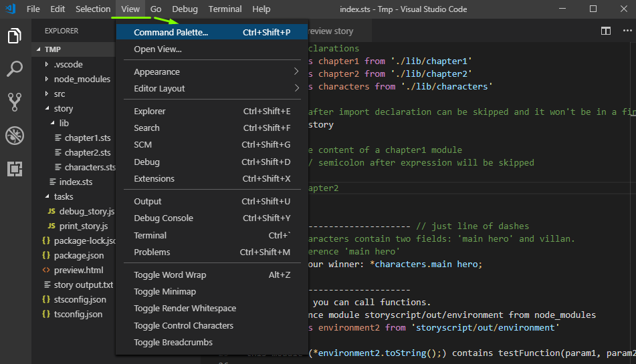The width and height of the screenshot is (636, 364).
Task: Click the package-lock.json braces icon
Action: (46, 241)
